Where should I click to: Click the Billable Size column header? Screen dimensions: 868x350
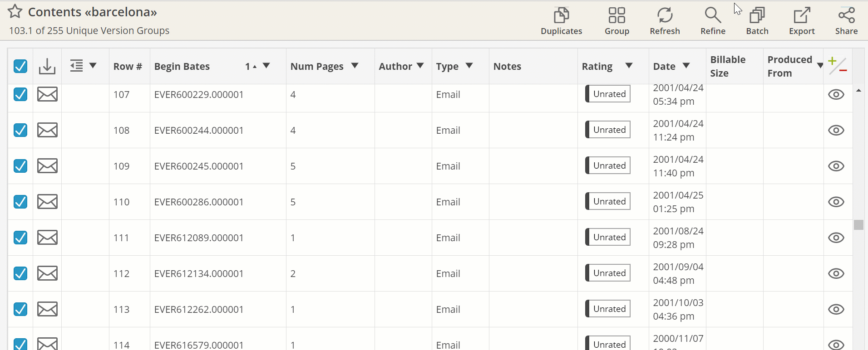728,66
